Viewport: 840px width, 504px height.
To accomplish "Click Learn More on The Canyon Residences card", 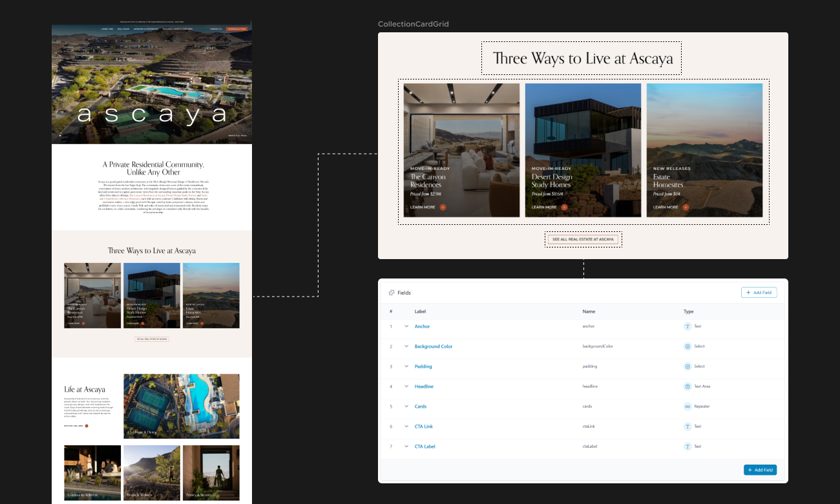I will point(423,207).
